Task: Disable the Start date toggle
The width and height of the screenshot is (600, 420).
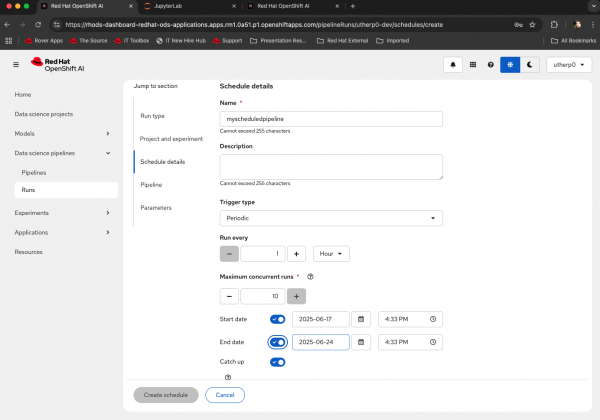Action: (x=277, y=319)
